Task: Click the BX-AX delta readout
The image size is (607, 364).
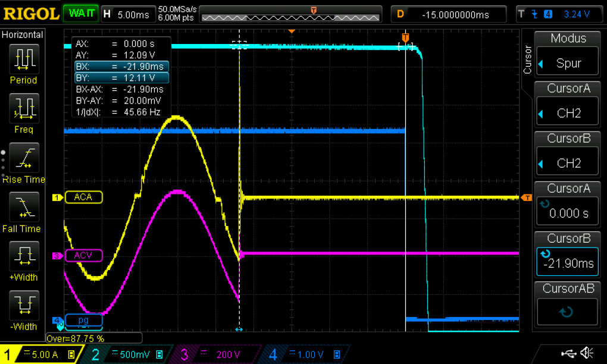Action: pyautogui.click(x=120, y=89)
